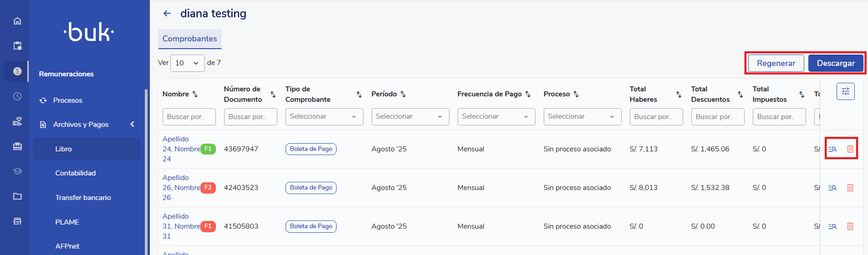Screen dimensions: 868x255
Task: Open Tipo de Comprobante filter dropdown
Action: click(x=324, y=117)
